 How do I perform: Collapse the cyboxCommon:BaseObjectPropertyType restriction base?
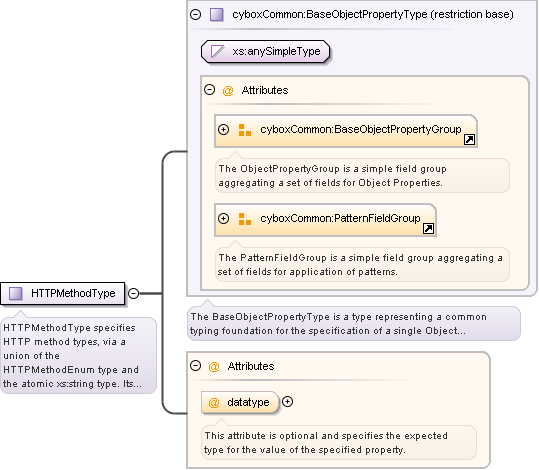point(195,14)
